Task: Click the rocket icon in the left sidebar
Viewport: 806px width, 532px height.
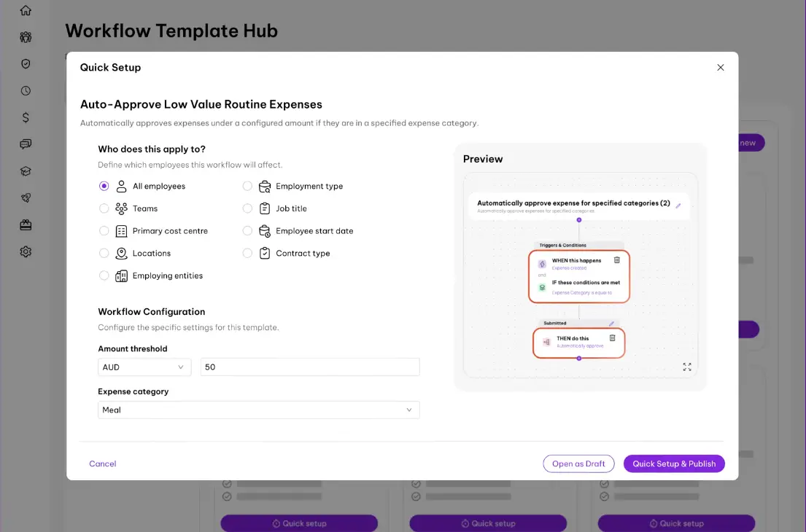Action: [26, 197]
